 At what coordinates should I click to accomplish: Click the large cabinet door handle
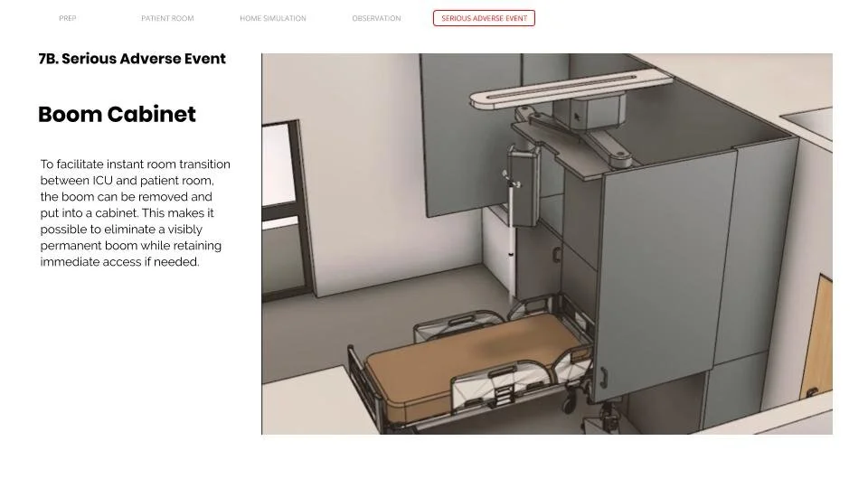(603, 378)
